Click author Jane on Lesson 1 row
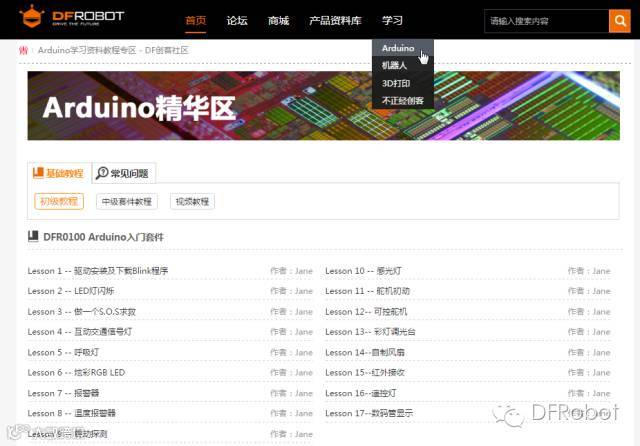640x446 pixels. pyautogui.click(x=304, y=271)
